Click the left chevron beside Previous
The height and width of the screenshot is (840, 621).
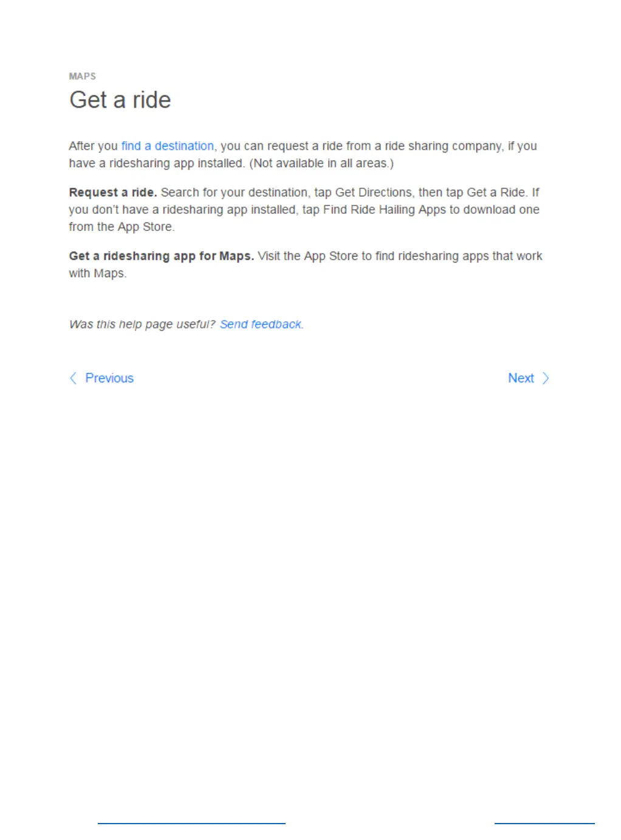click(x=73, y=378)
